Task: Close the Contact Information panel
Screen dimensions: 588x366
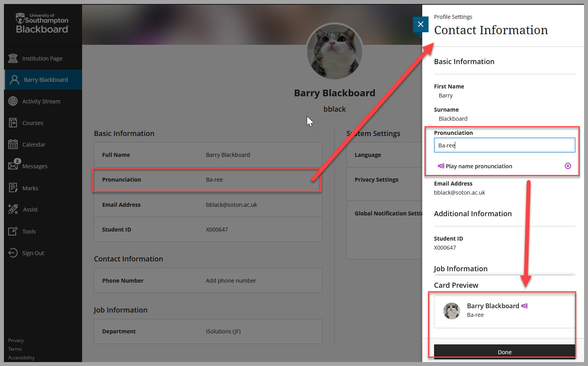Action: 420,24
